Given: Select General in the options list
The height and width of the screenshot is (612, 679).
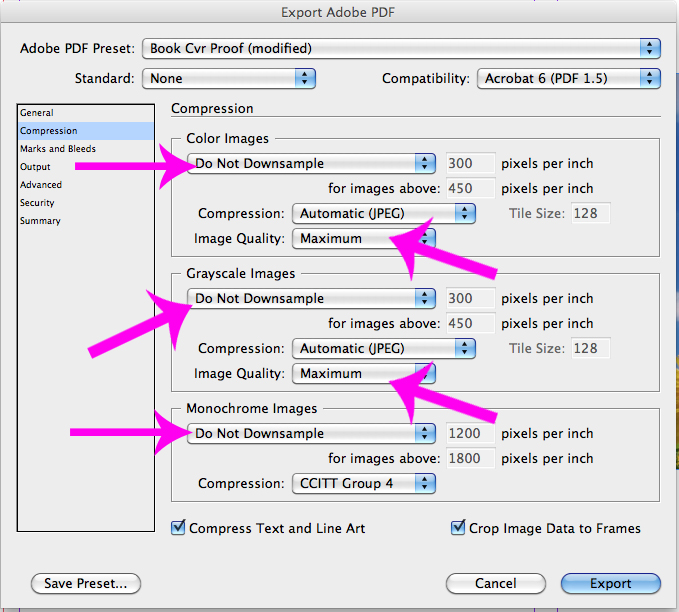Looking at the screenshot, I should (x=86, y=113).
